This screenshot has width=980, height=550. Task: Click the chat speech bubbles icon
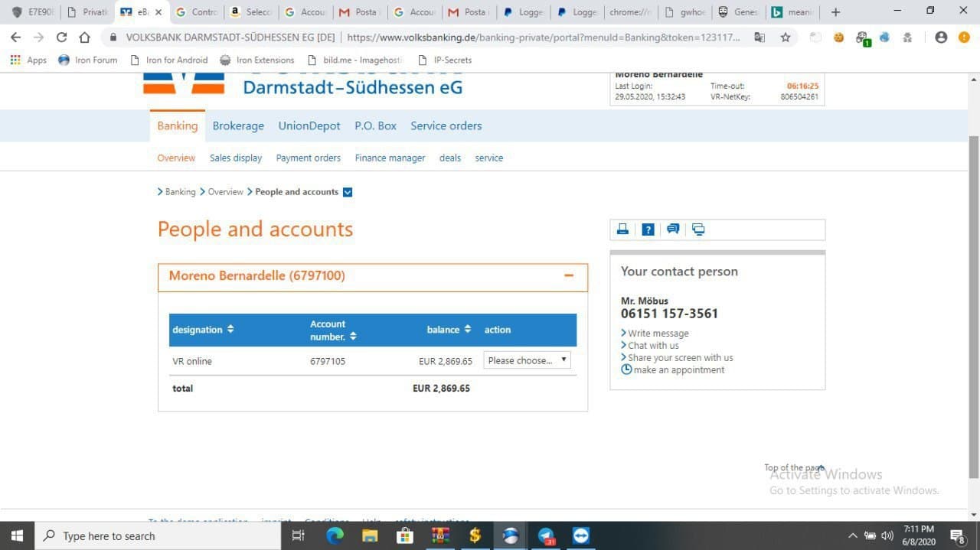click(673, 229)
